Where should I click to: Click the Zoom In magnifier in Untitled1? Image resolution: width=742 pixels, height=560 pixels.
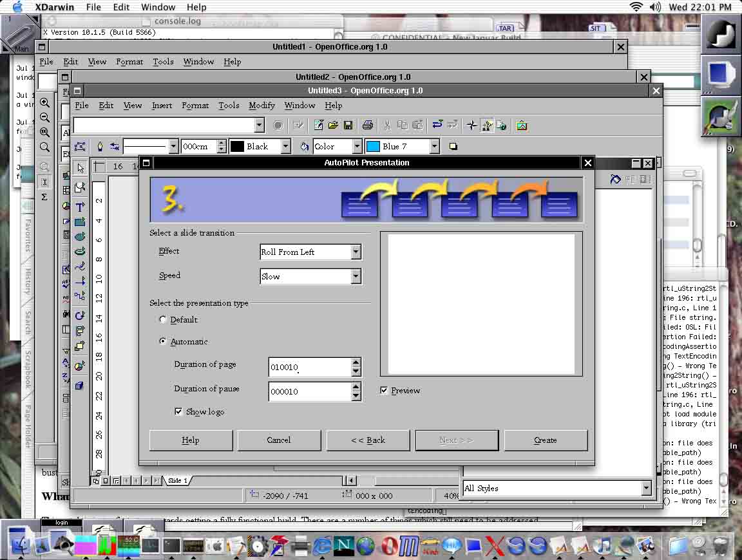pos(44,102)
